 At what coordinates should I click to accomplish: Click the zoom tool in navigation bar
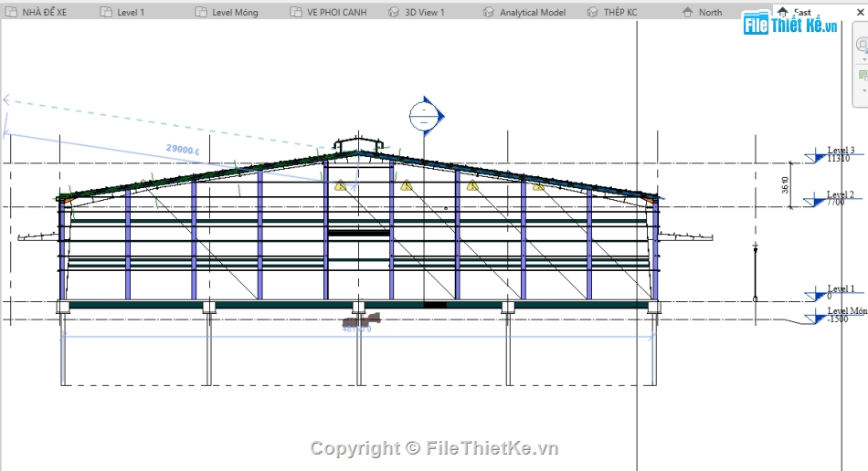863,45
